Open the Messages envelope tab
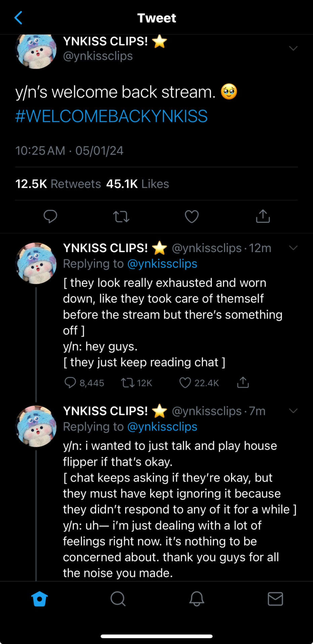 [x=275, y=599]
